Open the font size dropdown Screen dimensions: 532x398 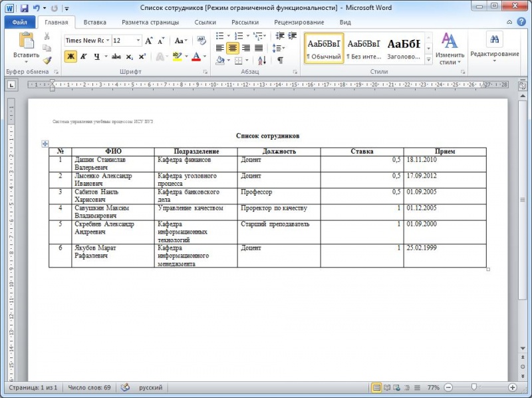[x=138, y=41]
